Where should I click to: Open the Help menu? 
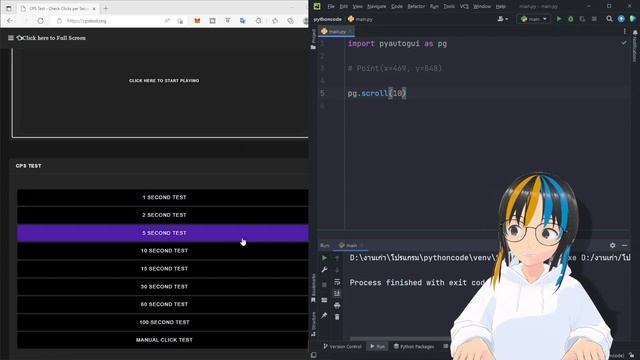[501, 7]
